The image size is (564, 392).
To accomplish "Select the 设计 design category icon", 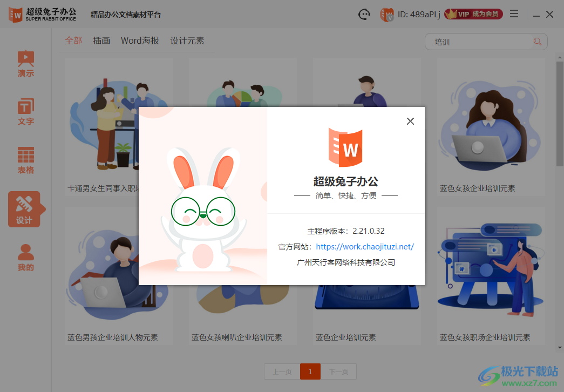I will click(25, 204).
